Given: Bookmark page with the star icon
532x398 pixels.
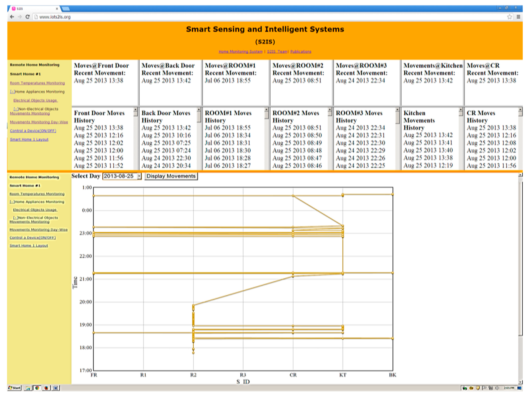Looking at the screenshot, I should pyautogui.click(x=509, y=17).
